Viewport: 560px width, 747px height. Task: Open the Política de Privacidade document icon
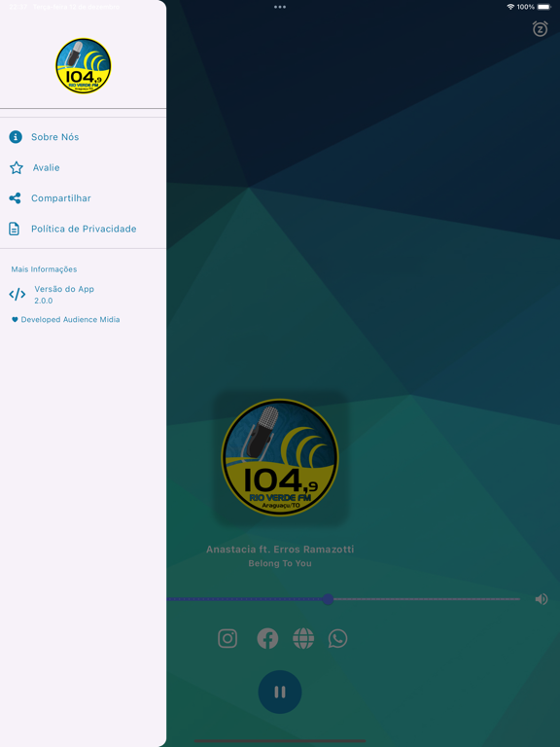point(15,229)
